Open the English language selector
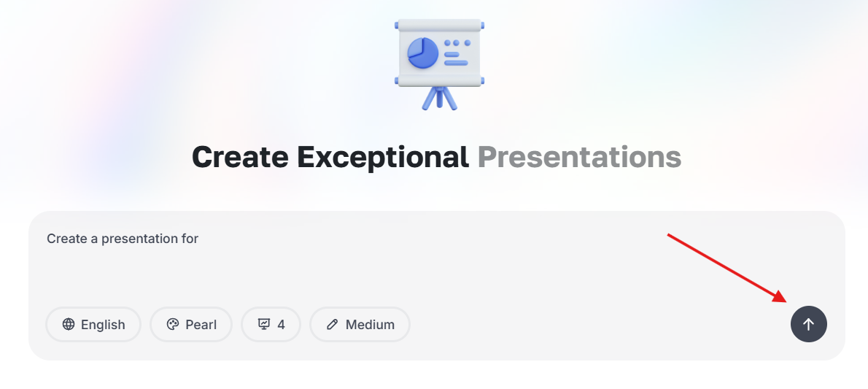The width and height of the screenshot is (868, 389). tap(93, 324)
